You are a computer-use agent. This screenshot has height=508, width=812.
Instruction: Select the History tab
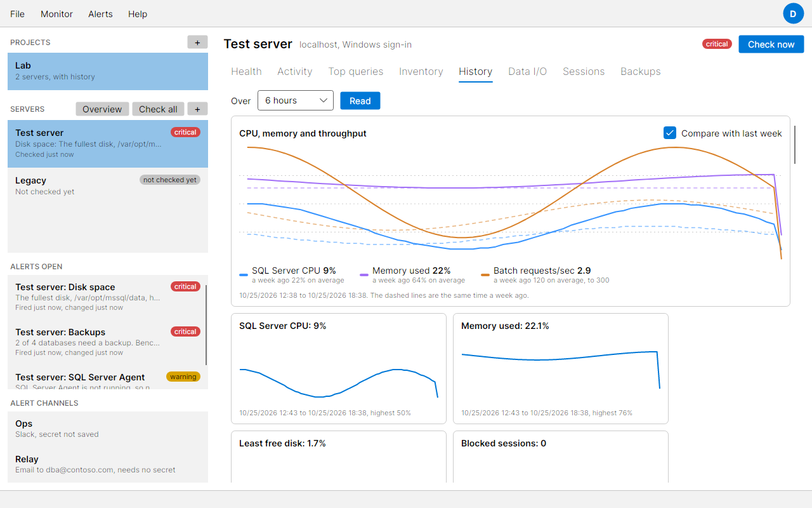[x=476, y=72]
